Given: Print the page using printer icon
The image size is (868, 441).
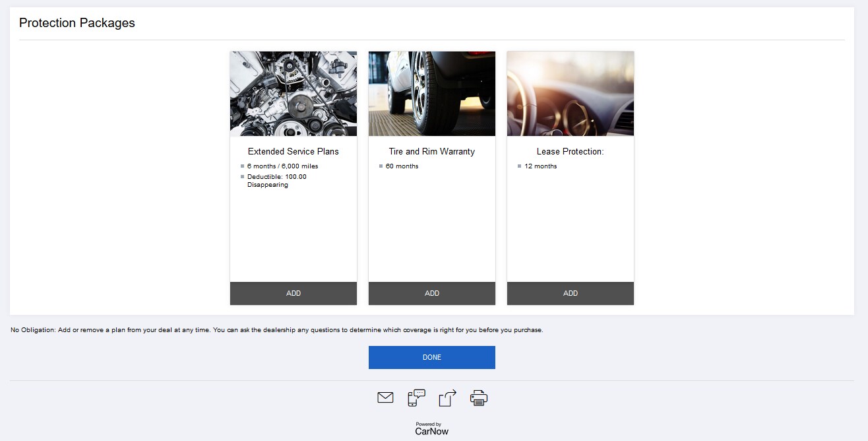Looking at the screenshot, I should (479, 397).
